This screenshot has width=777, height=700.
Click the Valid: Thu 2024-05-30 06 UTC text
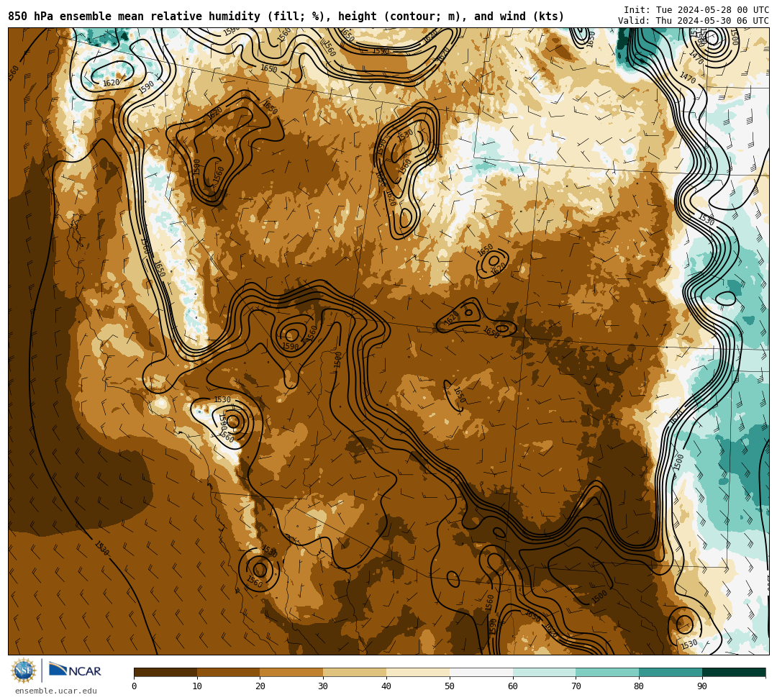pos(694,21)
